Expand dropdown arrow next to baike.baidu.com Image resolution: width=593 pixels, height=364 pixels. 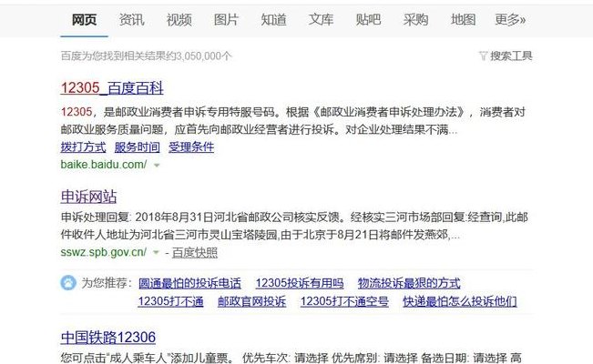157,166
